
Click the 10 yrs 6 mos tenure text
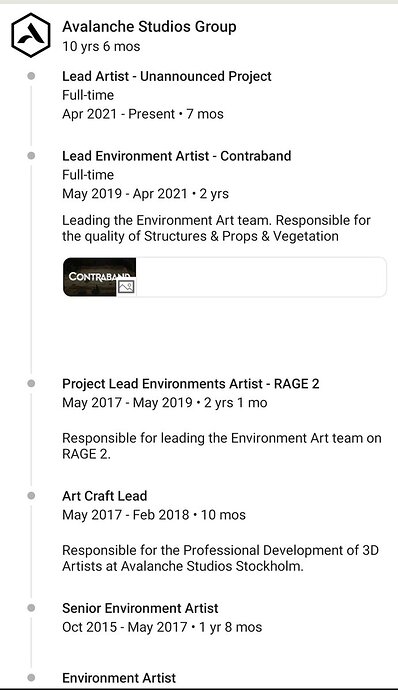[101, 47]
